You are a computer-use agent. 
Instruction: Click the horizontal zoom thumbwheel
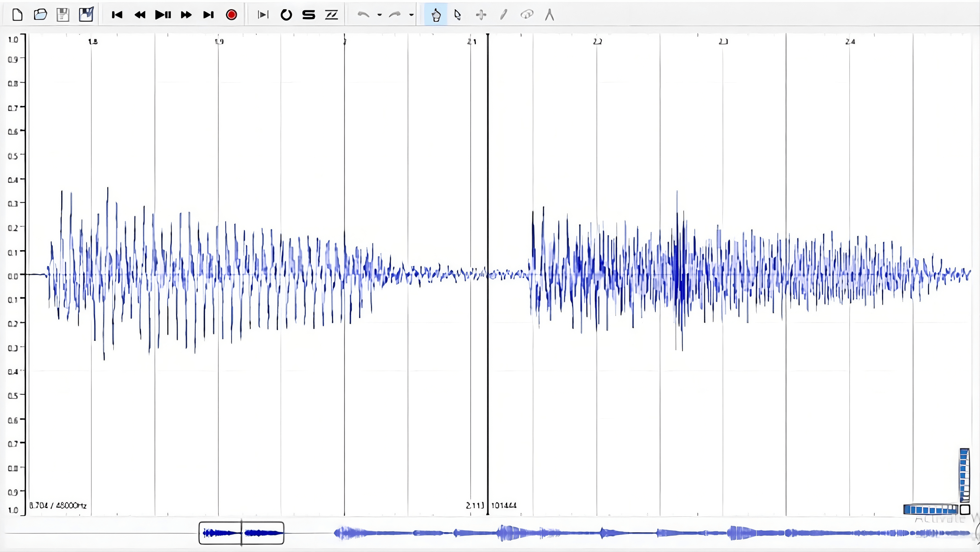pos(931,510)
